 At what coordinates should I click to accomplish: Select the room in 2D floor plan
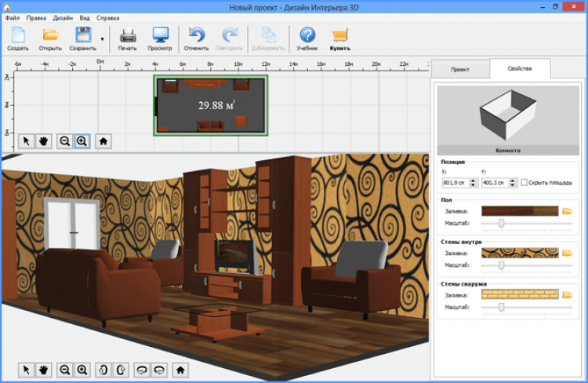click(x=212, y=105)
